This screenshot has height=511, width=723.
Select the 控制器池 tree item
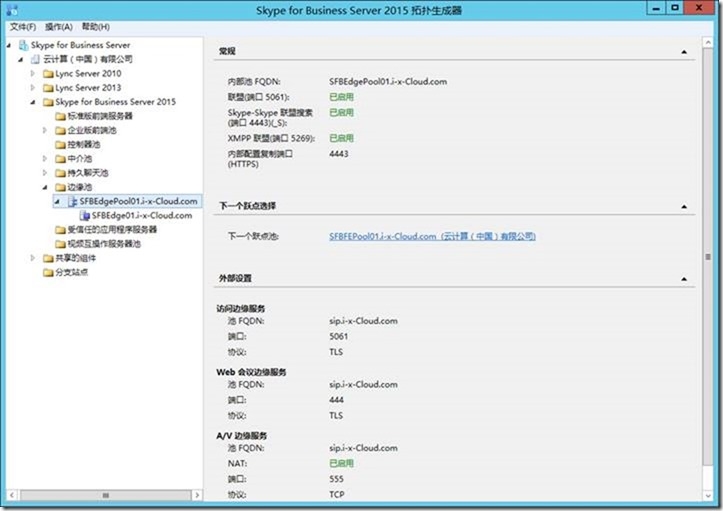tap(84, 144)
